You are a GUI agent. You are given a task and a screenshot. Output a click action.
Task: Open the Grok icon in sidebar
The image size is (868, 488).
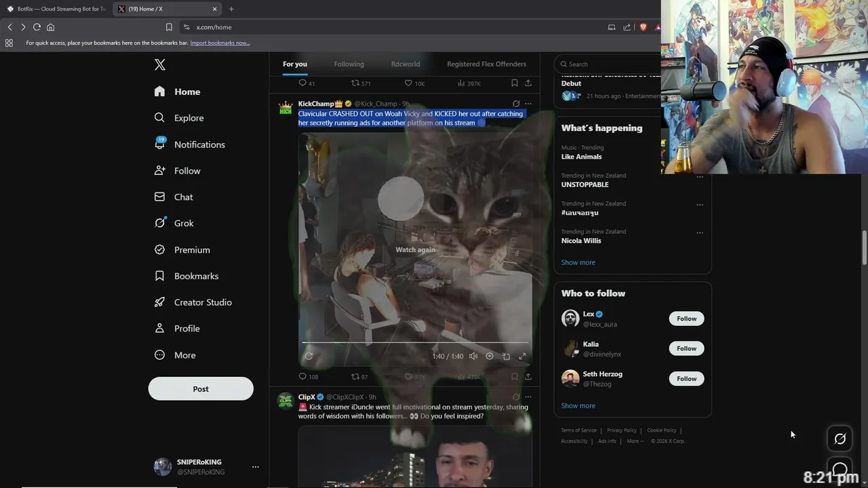point(160,222)
